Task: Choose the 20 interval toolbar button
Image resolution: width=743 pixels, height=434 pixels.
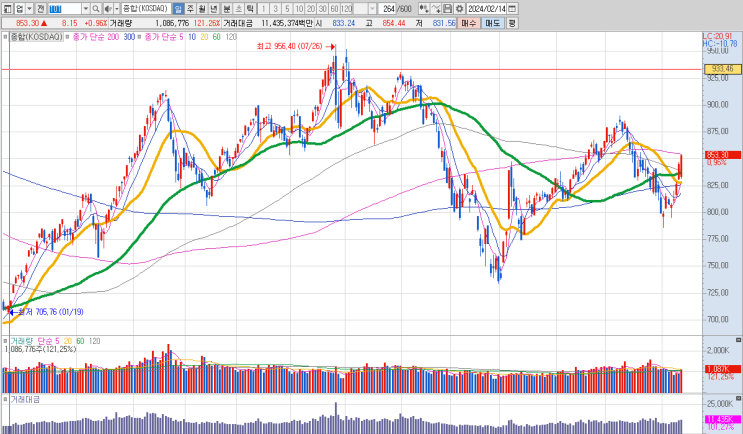Action: tap(311, 9)
